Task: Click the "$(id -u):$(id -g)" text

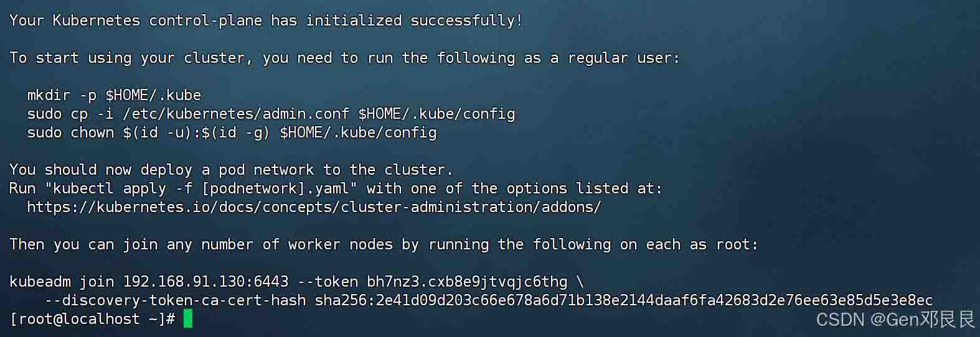Action: (x=196, y=132)
